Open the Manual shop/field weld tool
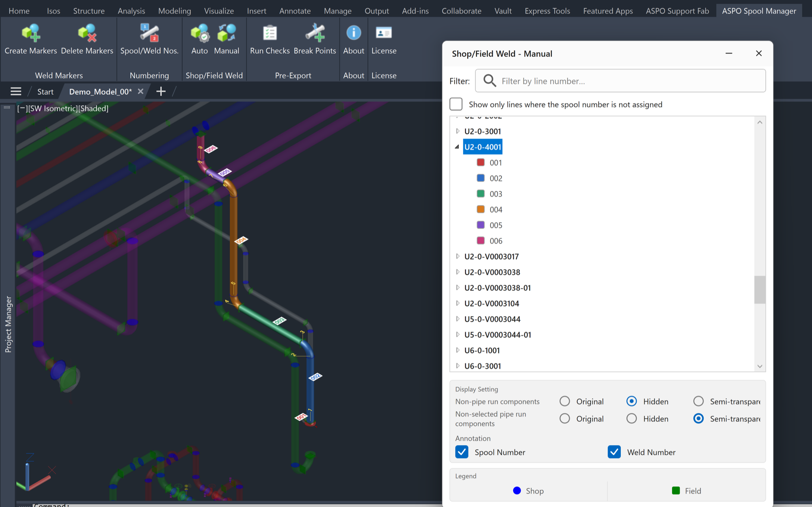Screen dimensions: 812x507 [227, 33]
